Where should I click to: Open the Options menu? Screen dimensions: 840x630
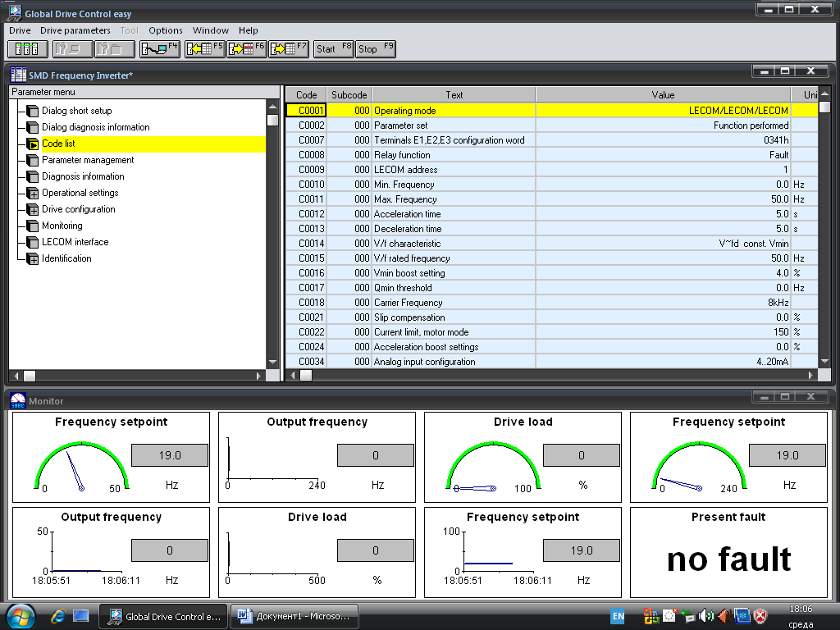(166, 30)
